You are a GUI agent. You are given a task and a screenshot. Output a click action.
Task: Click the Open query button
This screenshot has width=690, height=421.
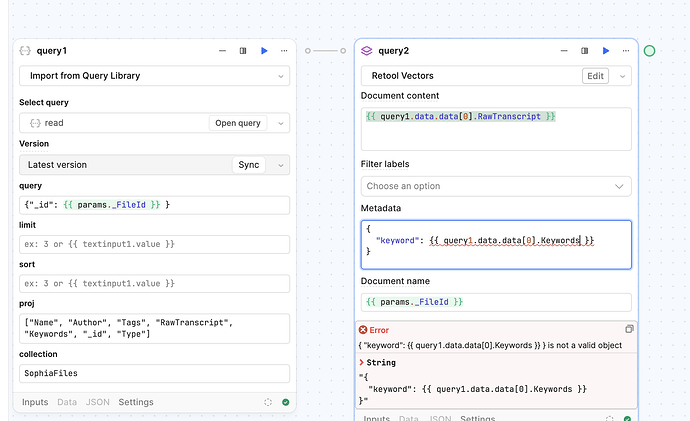238,123
